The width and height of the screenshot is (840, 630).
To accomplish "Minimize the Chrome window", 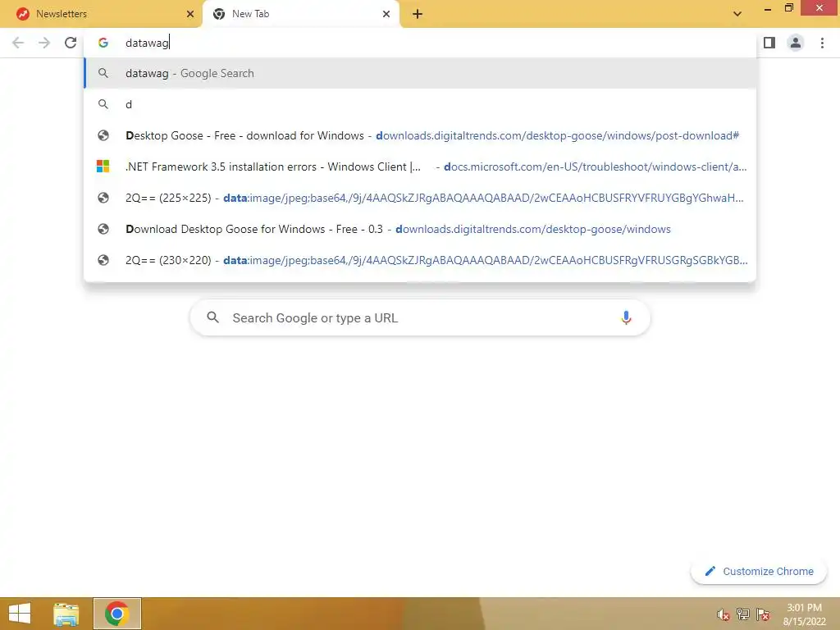I will coord(768,8).
